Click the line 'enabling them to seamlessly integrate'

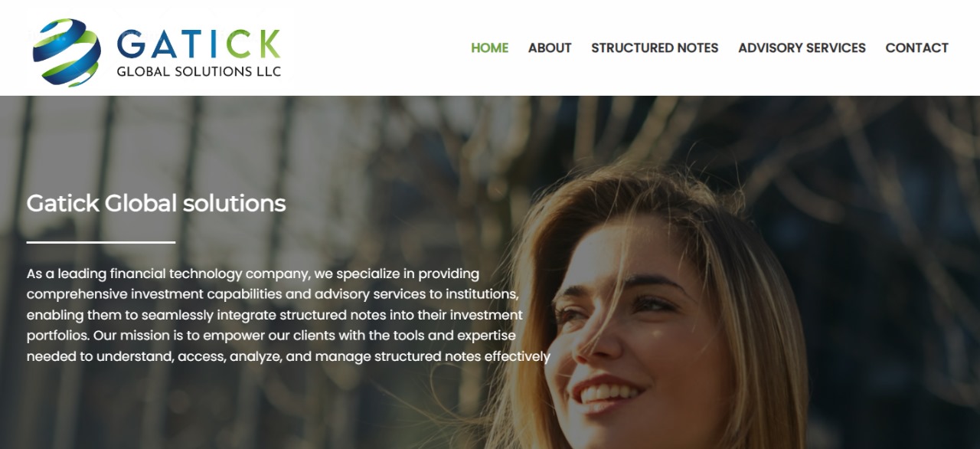[x=275, y=315]
